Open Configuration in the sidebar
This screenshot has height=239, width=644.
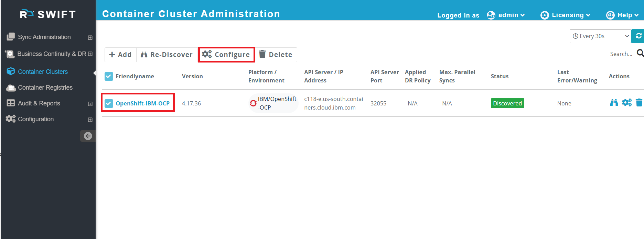pos(36,119)
